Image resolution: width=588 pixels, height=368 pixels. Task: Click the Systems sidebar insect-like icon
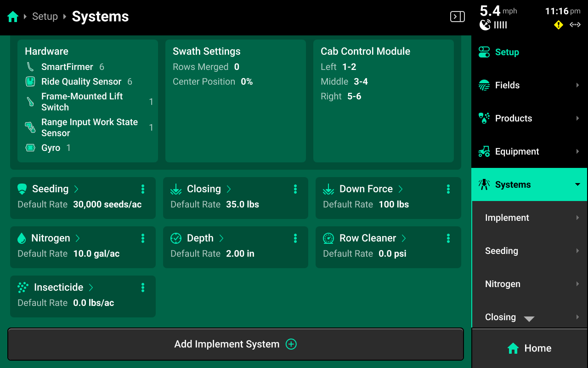coord(484,184)
